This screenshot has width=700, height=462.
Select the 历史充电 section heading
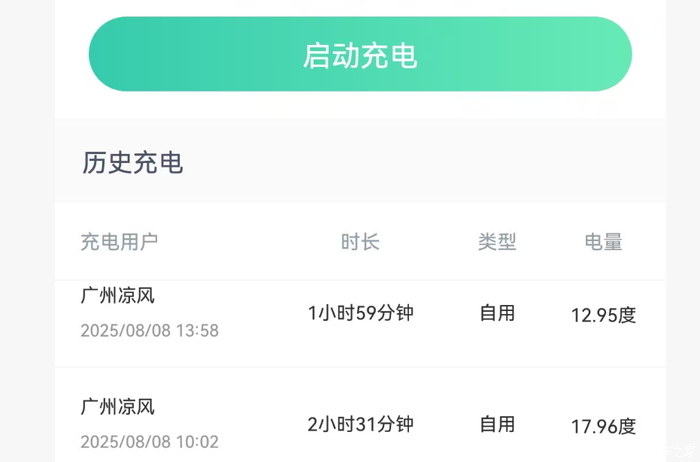[133, 163]
